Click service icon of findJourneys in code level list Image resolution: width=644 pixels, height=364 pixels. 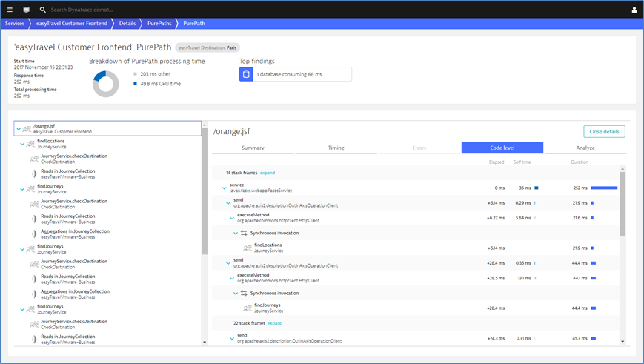(248, 308)
